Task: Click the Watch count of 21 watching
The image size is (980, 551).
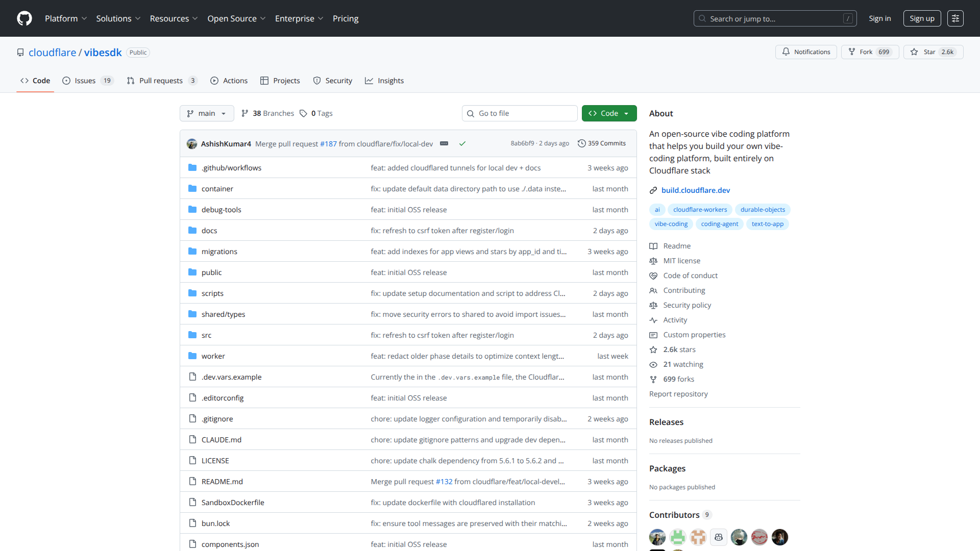Action: click(683, 364)
